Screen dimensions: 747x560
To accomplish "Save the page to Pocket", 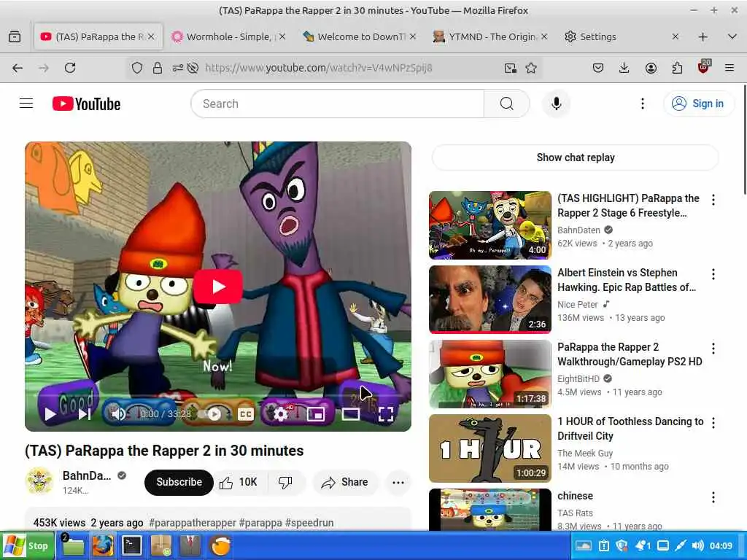I will tap(598, 68).
